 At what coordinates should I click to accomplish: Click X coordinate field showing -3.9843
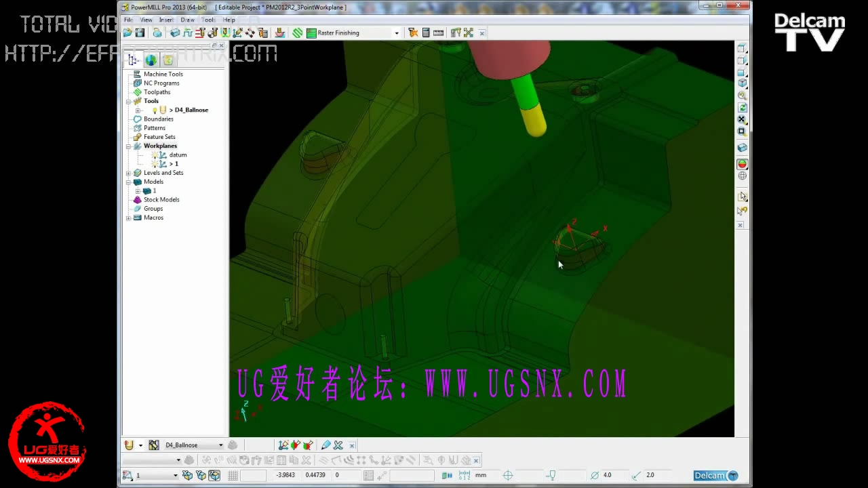click(285, 475)
